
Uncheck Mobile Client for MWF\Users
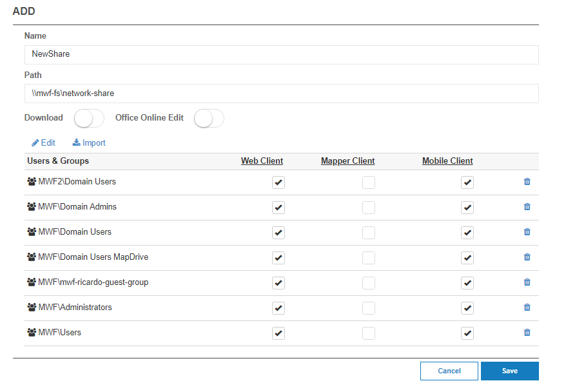pyautogui.click(x=467, y=333)
